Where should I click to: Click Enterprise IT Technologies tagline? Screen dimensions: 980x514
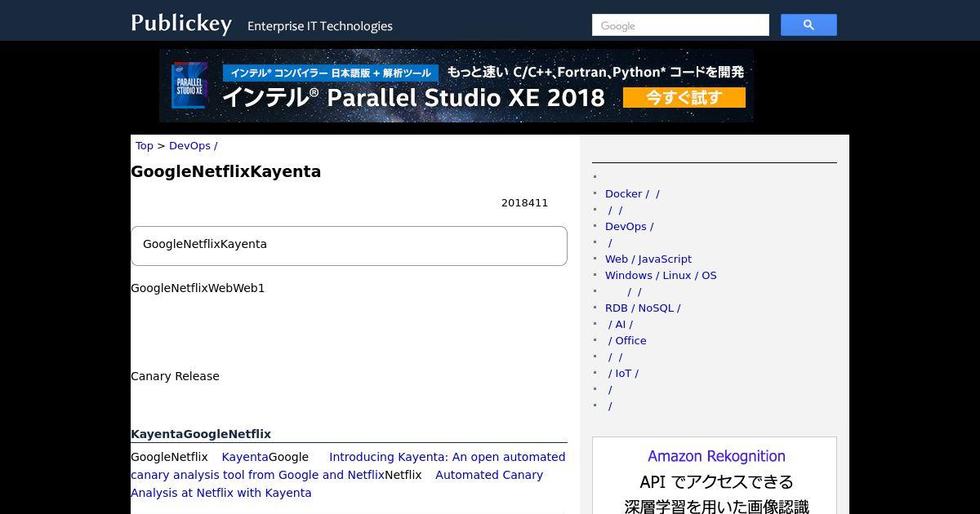click(x=320, y=26)
